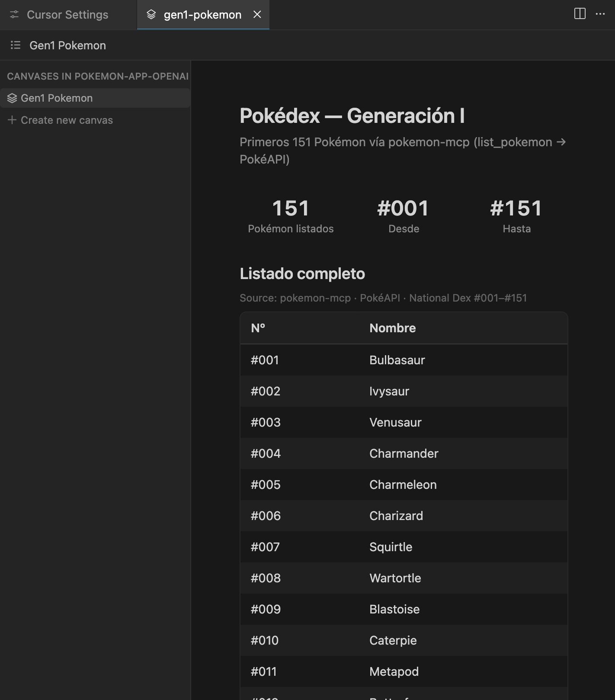Click the Source: pokemon-mcp caption
This screenshot has height=700, width=615.
point(383,298)
